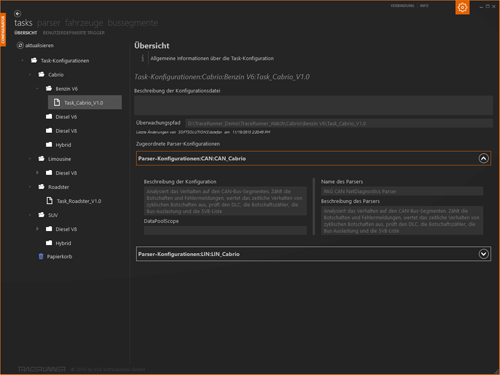Click the breadcrumb Task-Konfigurationen:Cabrio:Benzin V6:Task_Cabrio_V1.0

click(222, 77)
